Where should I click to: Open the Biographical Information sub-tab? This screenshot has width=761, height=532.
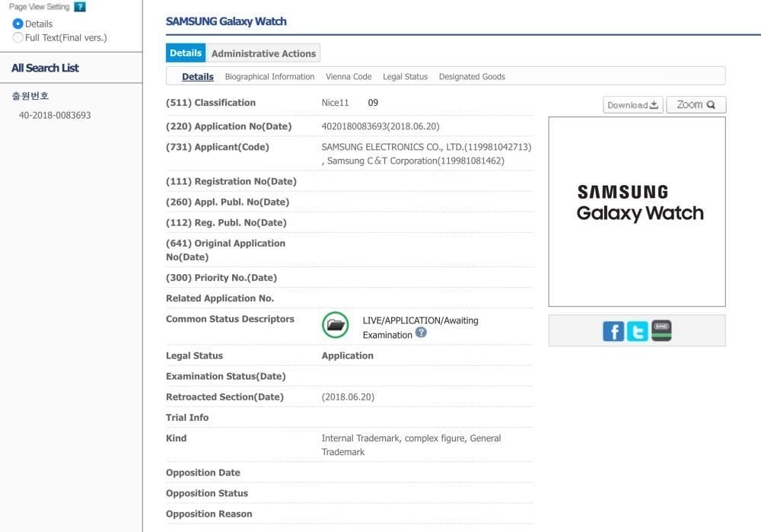point(269,77)
